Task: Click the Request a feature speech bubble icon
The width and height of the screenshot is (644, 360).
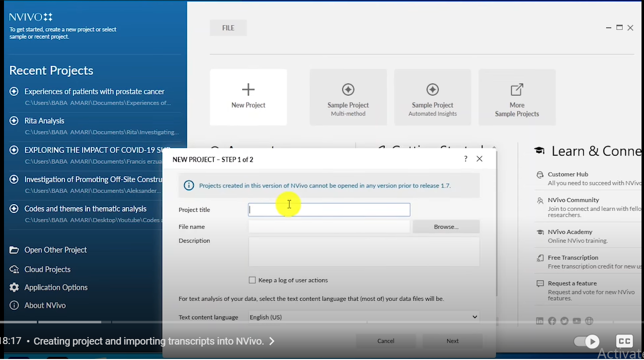Action: point(540,284)
